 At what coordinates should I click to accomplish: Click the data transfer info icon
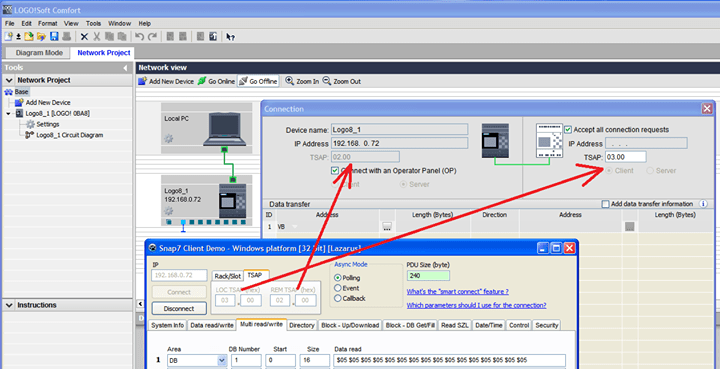pyautogui.click(x=703, y=204)
